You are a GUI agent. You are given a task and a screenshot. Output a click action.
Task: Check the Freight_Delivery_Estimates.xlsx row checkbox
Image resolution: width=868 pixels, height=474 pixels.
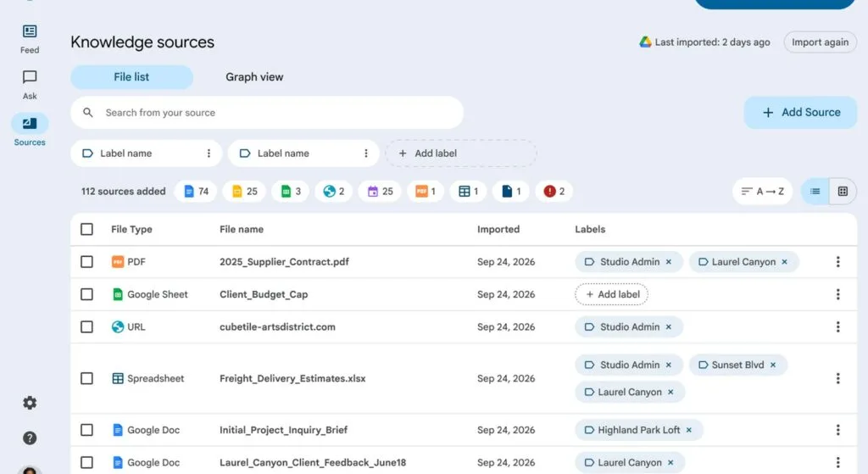(87, 379)
